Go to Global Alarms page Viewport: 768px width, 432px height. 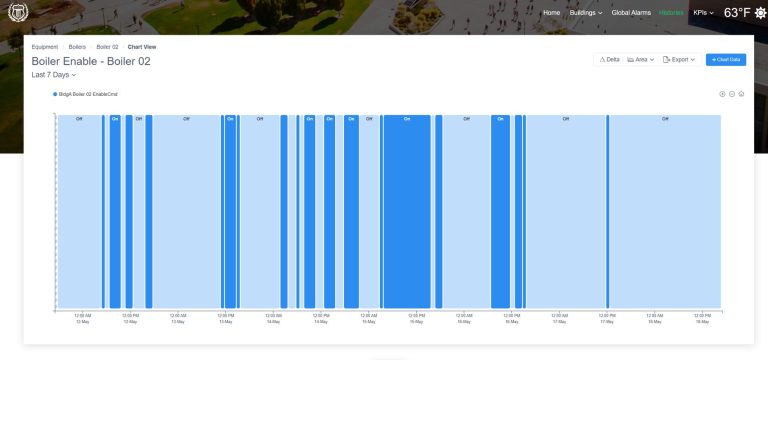point(631,13)
